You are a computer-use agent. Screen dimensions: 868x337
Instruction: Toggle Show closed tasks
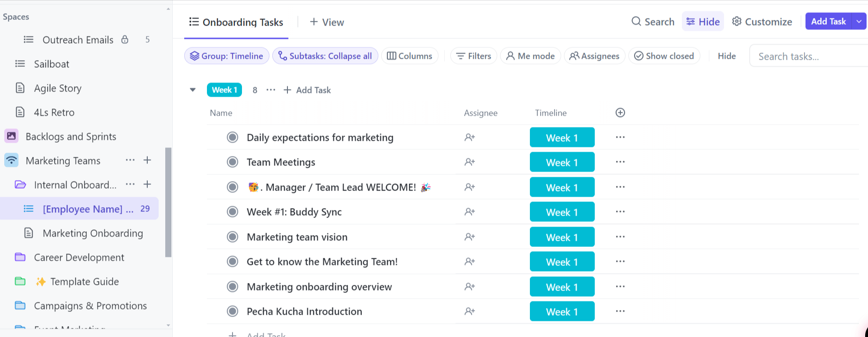[664, 56]
